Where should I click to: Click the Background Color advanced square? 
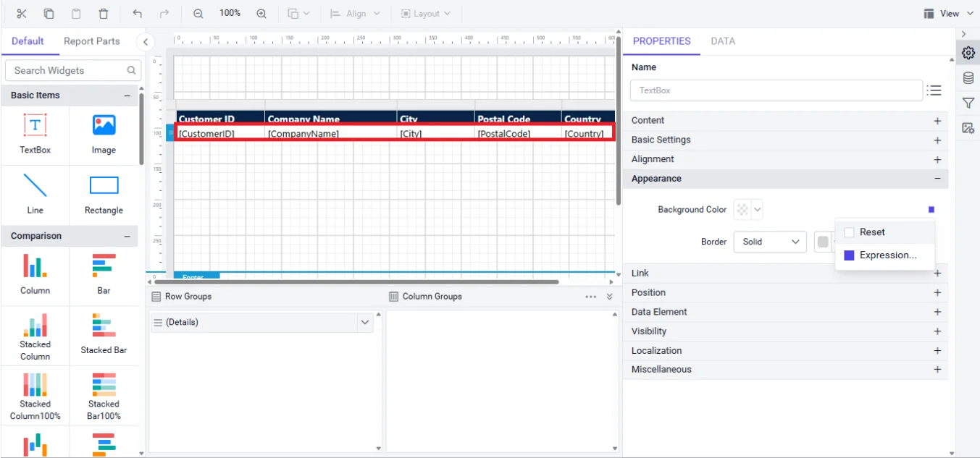pos(931,210)
